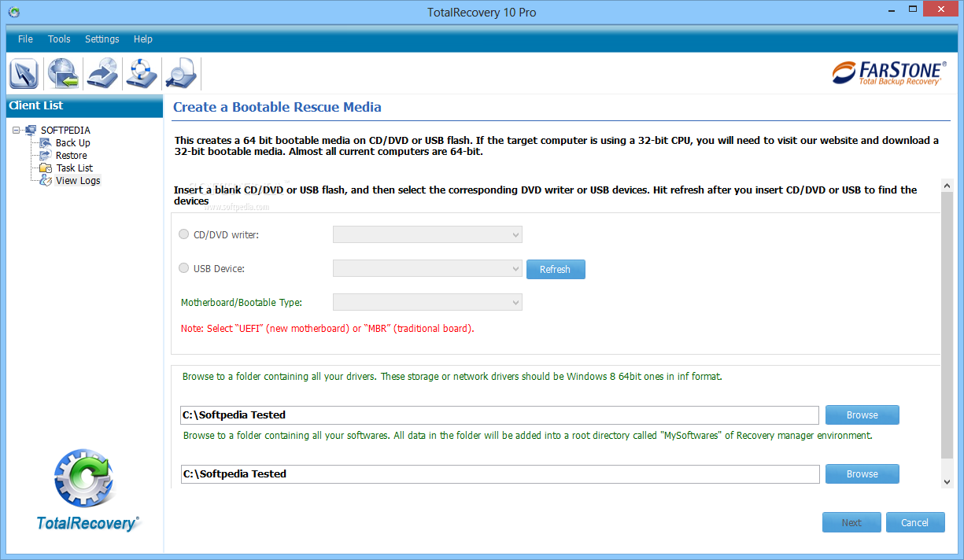The height and width of the screenshot is (560, 964).
Task: Click the red UEFI/MBR note text
Action: [327, 328]
